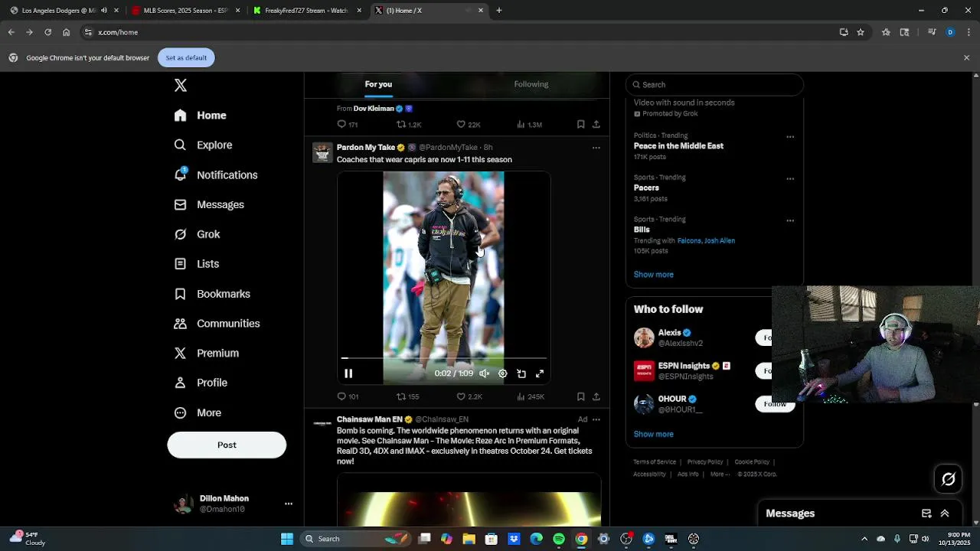Viewport: 980px width, 551px height.
Task: Pause the playing video
Action: (x=348, y=373)
